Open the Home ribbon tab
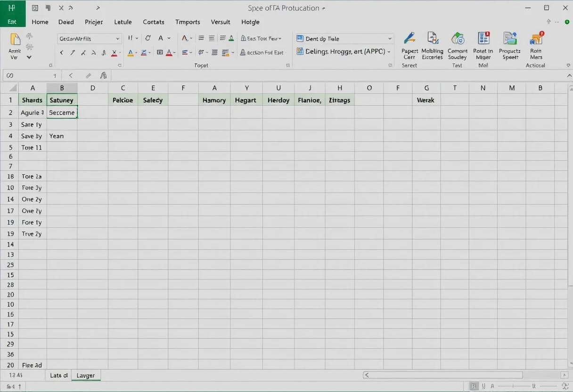This screenshot has width=573, height=392. tap(40, 22)
